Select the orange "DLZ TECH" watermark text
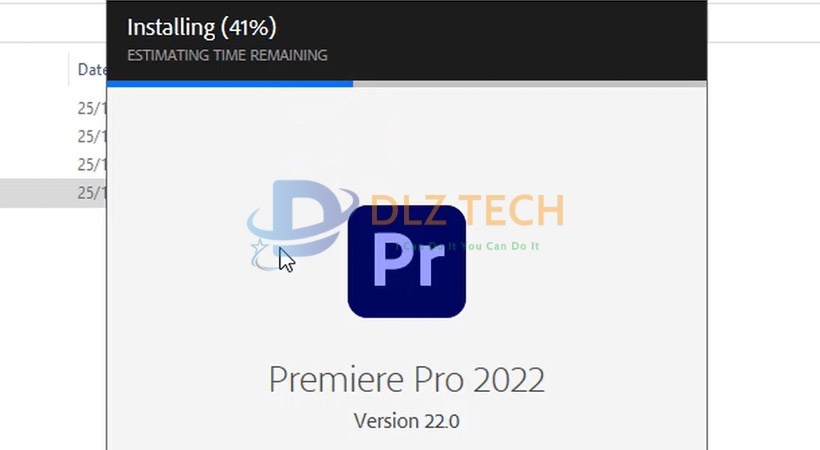This screenshot has width=820, height=450. pos(467,210)
